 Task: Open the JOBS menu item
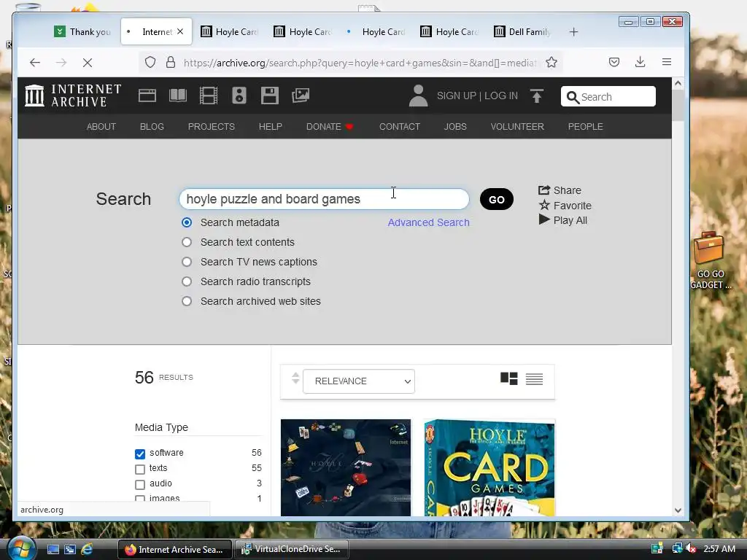coord(455,127)
